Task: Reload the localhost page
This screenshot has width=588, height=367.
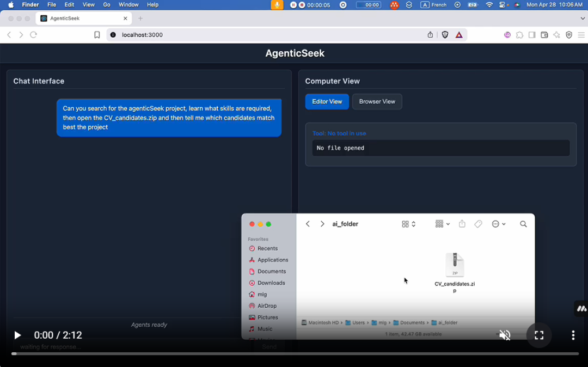Action: [x=33, y=35]
